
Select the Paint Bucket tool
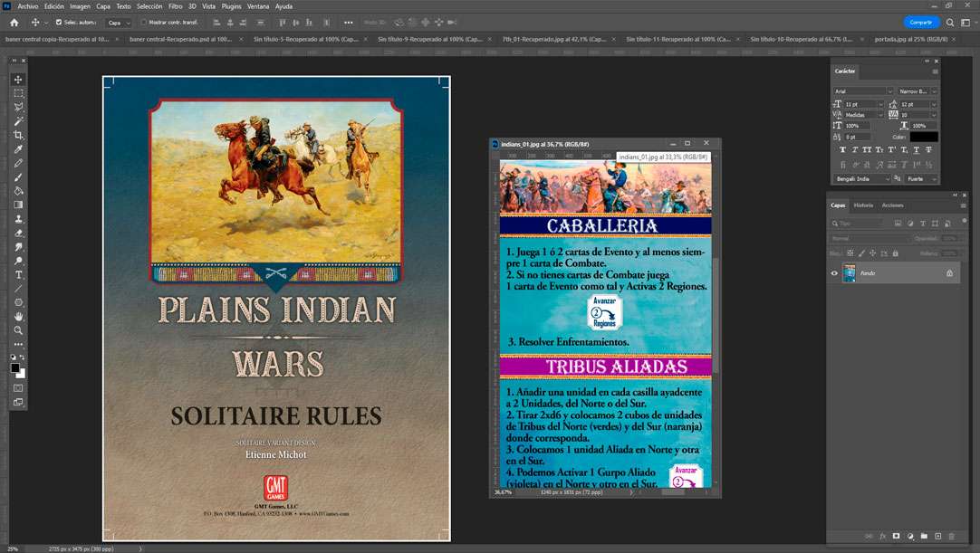coord(18,191)
